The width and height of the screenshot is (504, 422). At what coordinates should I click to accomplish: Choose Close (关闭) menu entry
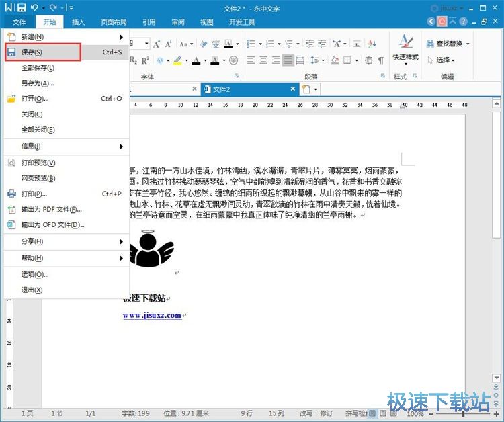[67, 114]
